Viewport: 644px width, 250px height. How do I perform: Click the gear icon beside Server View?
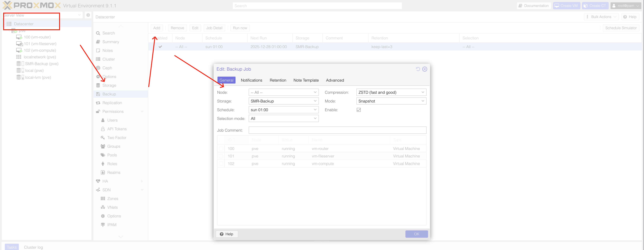click(88, 15)
